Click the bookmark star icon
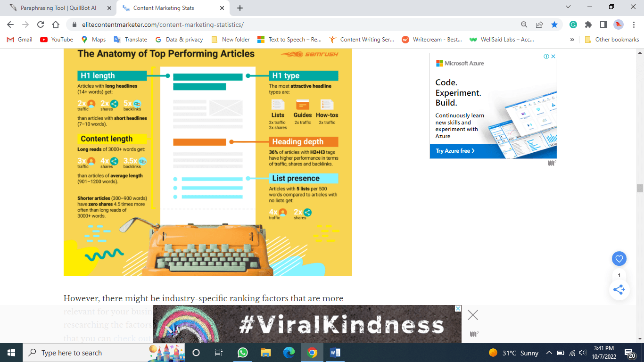Viewport: 644px width, 362px height. 554,25
